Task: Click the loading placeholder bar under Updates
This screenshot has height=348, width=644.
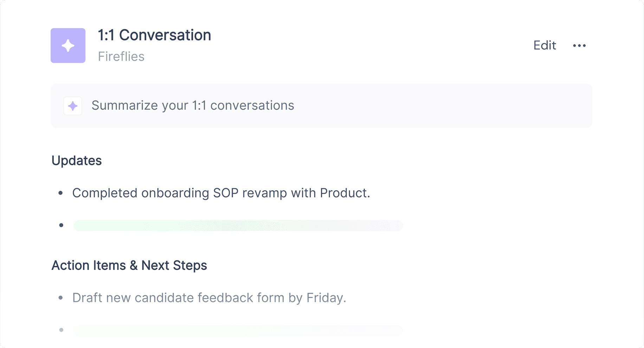Action: 238,225
